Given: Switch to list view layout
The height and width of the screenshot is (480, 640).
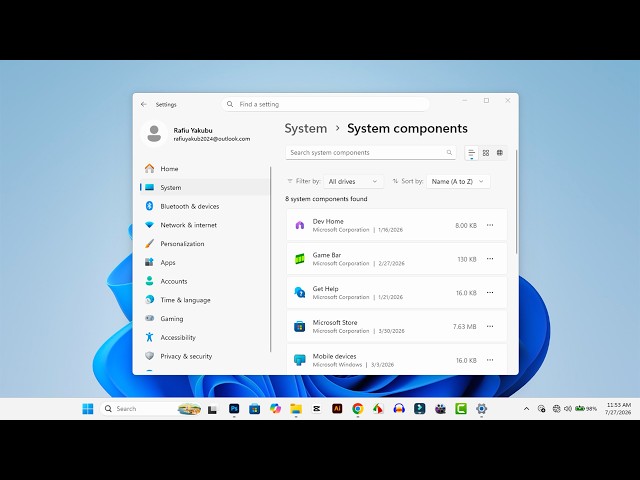Looking at the screenshot, I should pyautogui.click(x=471, y=153).
